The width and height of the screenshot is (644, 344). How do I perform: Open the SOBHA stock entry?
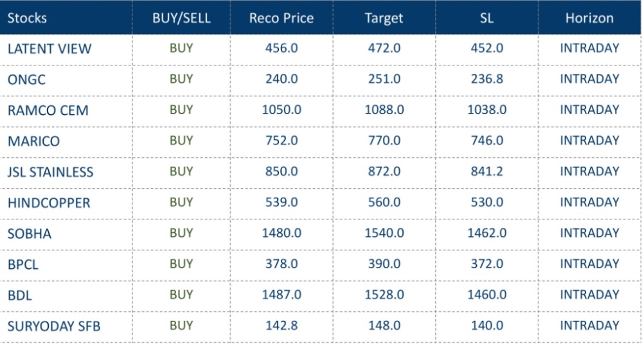[30, 234]
